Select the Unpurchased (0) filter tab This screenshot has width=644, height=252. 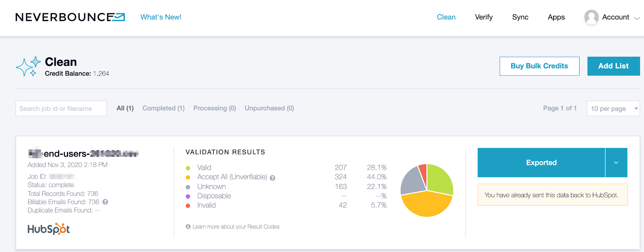coord(269,108)
